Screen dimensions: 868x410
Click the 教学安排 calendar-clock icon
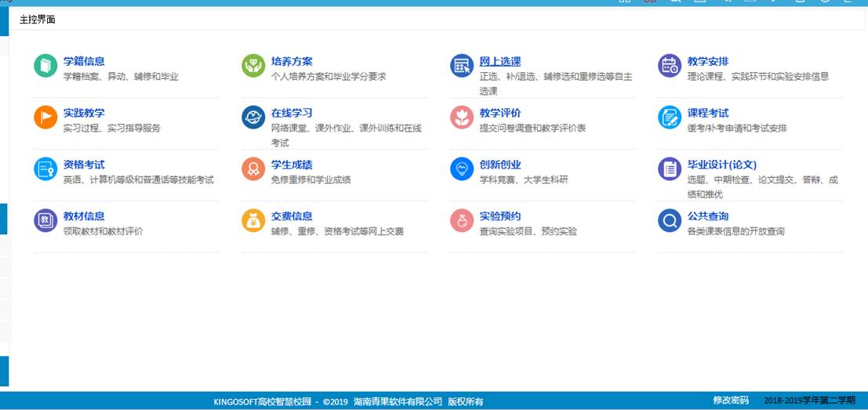click(x=670, y=66)
